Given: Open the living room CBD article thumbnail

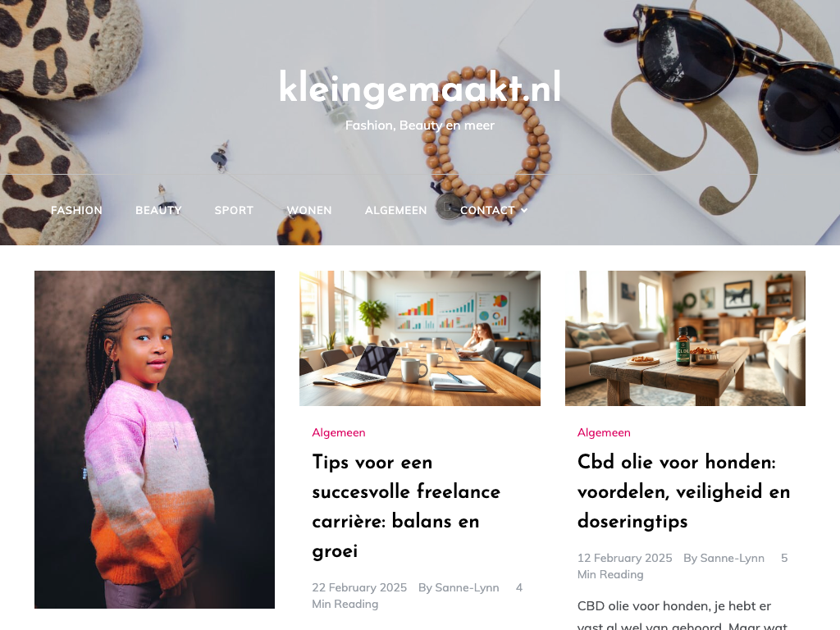Looking at the screenshot, I should (x=685, y=338).
